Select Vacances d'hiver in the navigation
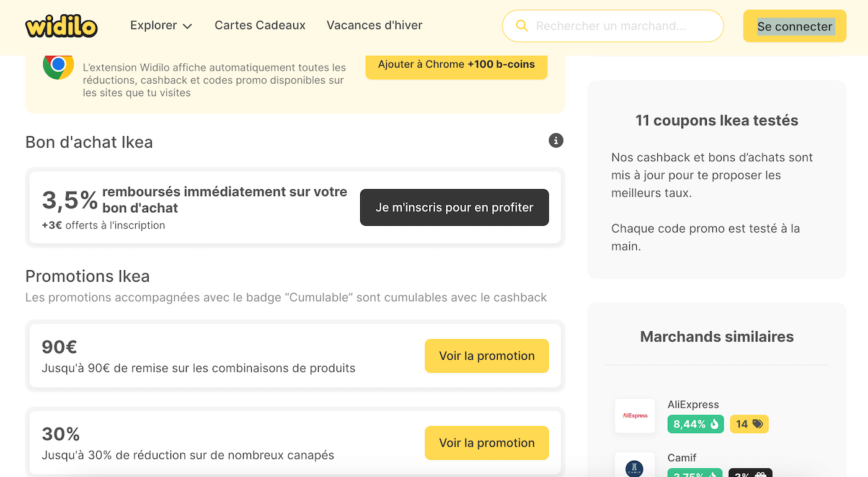This screenshot has width=868, height=477. [x=374, y=25]
